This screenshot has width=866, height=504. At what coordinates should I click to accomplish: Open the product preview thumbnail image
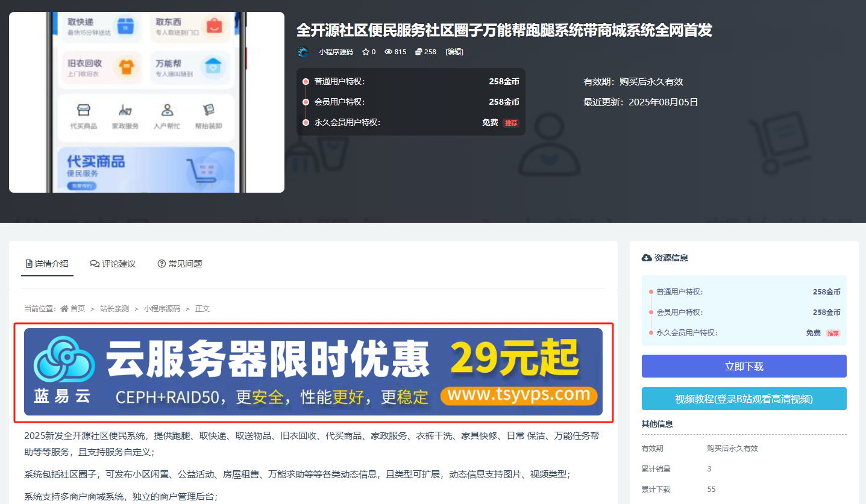[x=146, y=102]
